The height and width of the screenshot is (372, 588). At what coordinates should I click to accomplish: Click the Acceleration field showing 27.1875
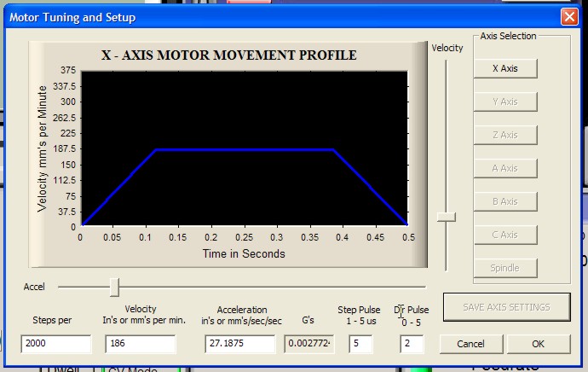point(241,344)
